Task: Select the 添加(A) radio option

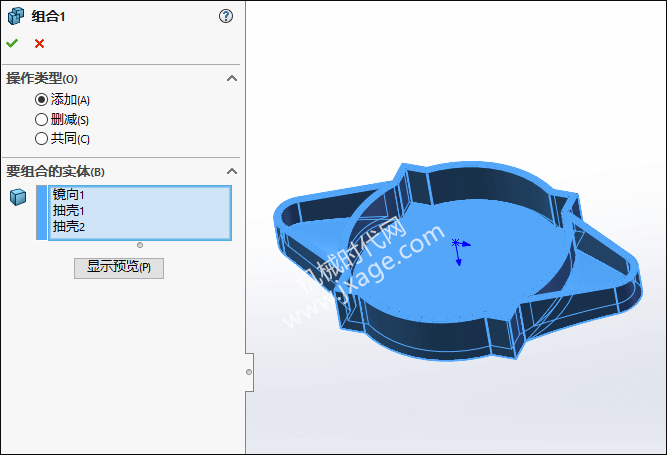Action: coord(41,100)
